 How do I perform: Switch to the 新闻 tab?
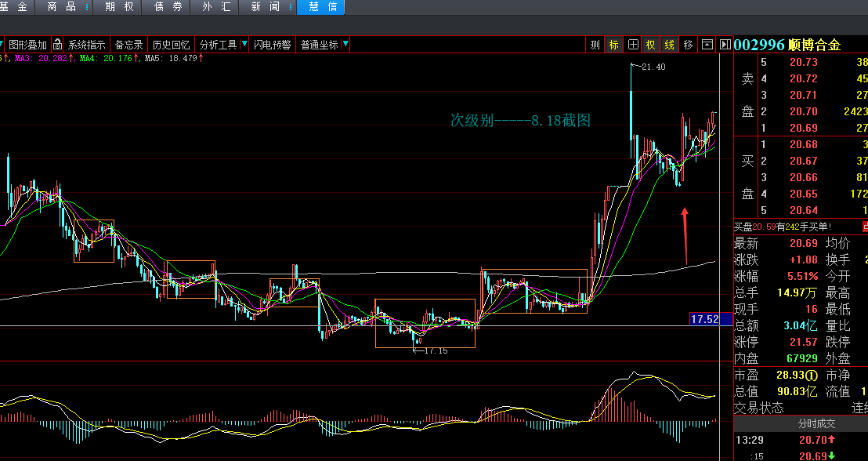click(265, 6)
